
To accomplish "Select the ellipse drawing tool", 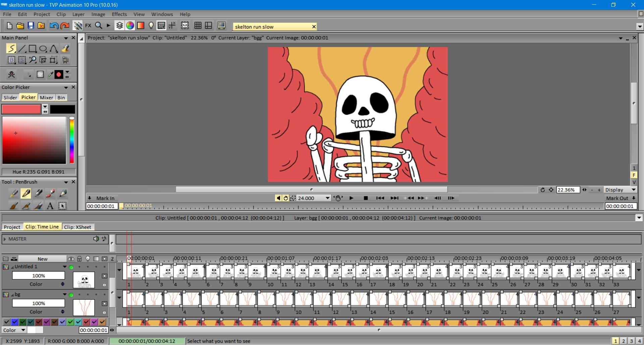I will click(x=43, y=48).
